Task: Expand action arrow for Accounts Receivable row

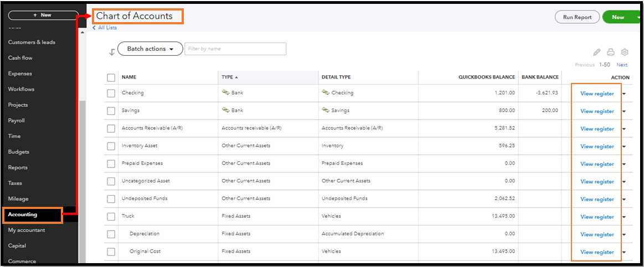Action: pyautogui.click(x=624, y=129)
